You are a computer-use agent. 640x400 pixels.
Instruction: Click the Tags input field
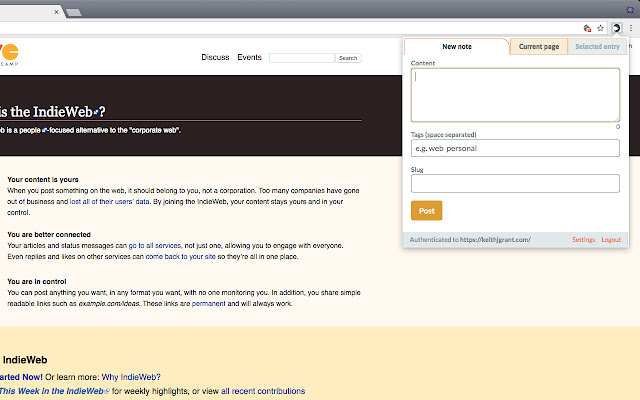coord(515,148)
